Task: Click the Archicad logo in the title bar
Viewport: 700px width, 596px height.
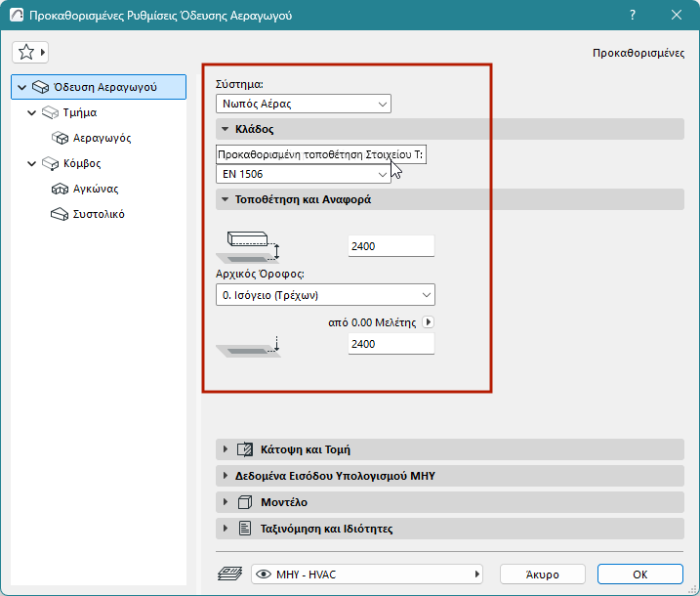Action: coord(17,16)
